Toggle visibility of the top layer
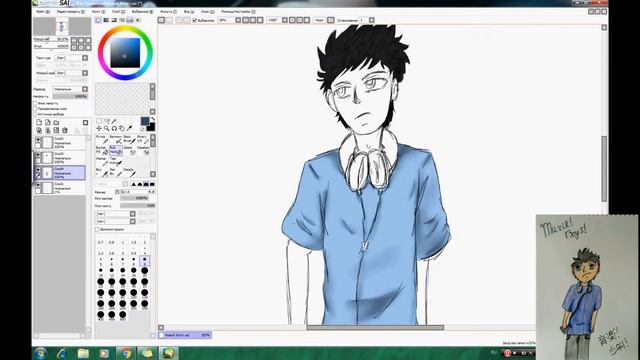The width and height of the screenshot is (640, 360). point(38,140)
